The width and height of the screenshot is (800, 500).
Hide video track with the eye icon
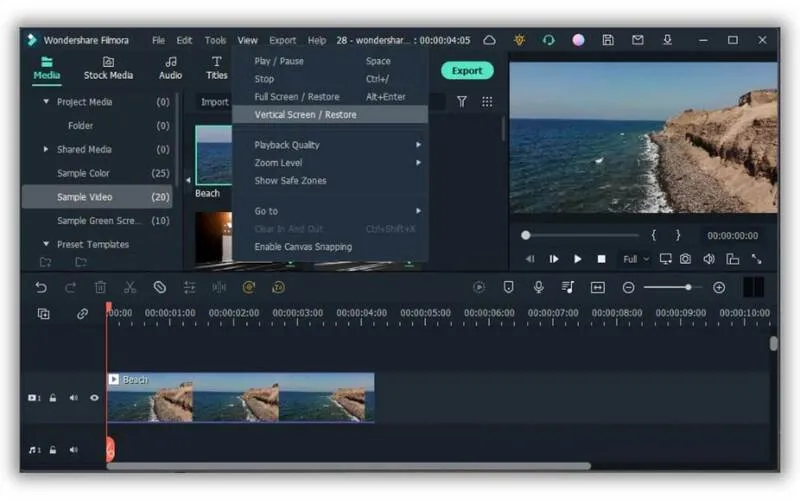tap(95, 398)
